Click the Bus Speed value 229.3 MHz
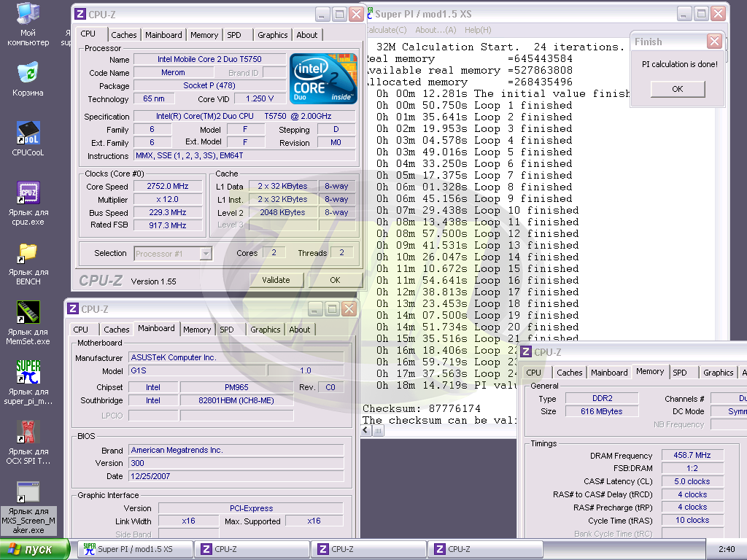Image resolution: width=747 pixels, height=560 pixels. [x=168, y=212]
